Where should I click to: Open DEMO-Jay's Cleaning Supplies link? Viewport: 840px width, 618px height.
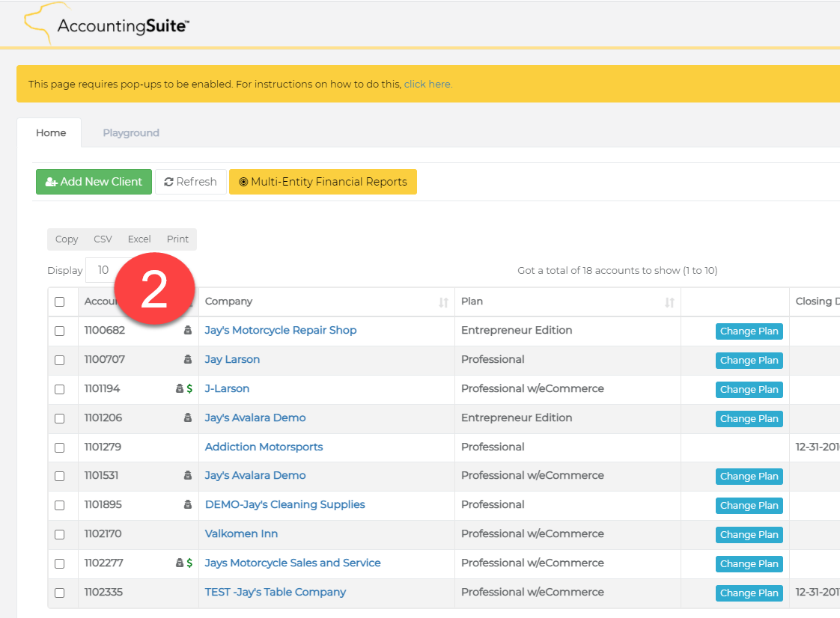[284, 504]
